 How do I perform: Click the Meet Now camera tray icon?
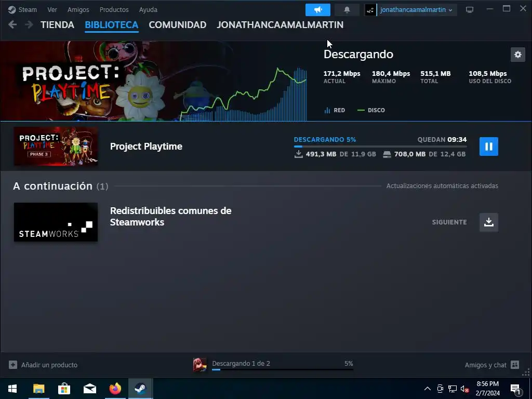click(x=440, y=389)
